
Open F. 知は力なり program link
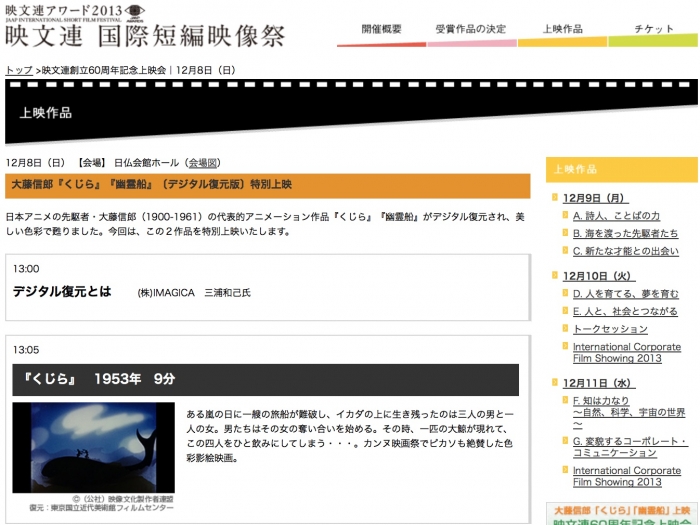(x=629, y=412)
